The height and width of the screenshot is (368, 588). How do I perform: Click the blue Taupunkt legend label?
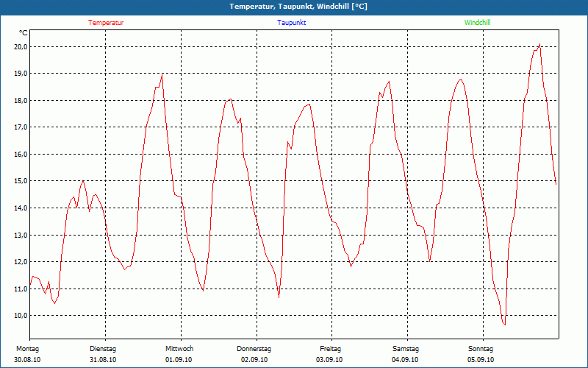click(291, 23)
